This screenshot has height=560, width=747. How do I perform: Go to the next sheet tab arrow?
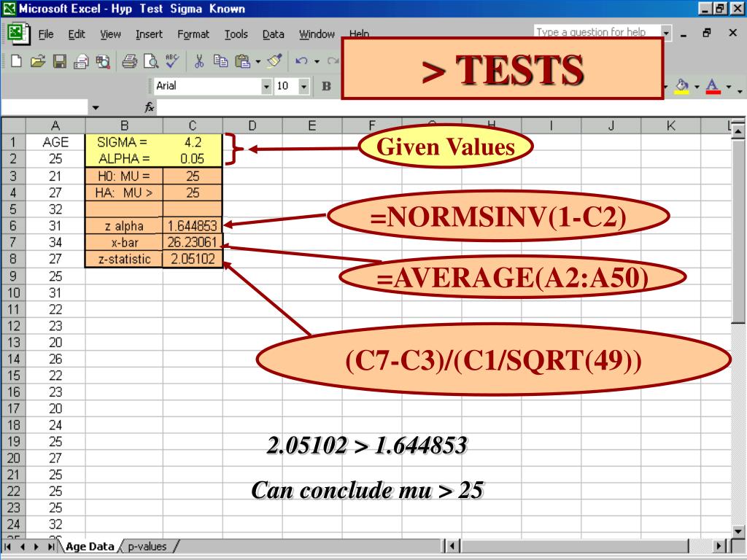(36, 546)
